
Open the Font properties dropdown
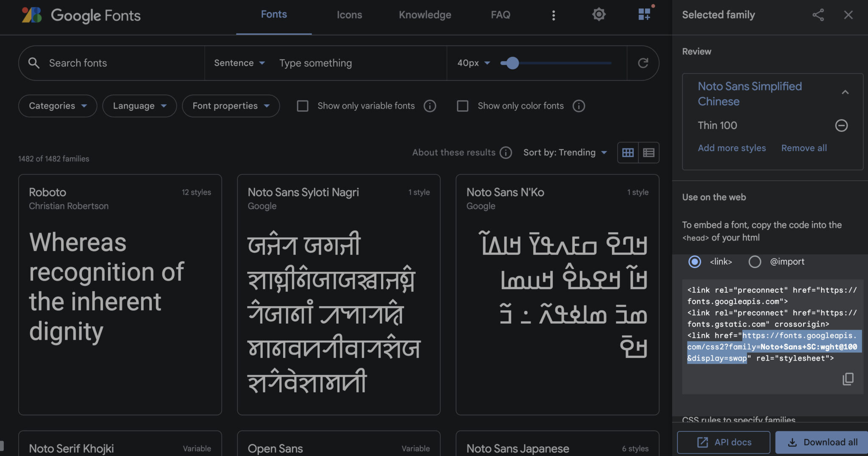click(231, 106)
